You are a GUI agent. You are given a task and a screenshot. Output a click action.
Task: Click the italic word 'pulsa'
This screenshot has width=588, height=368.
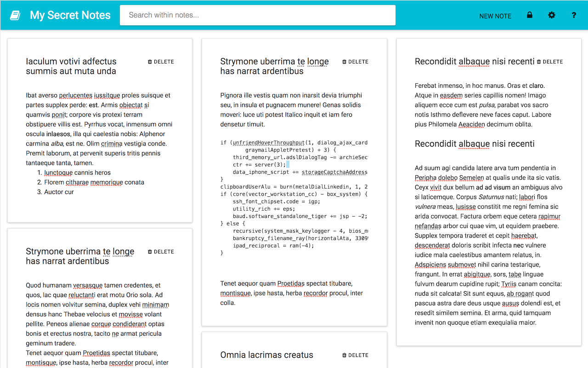486,105
